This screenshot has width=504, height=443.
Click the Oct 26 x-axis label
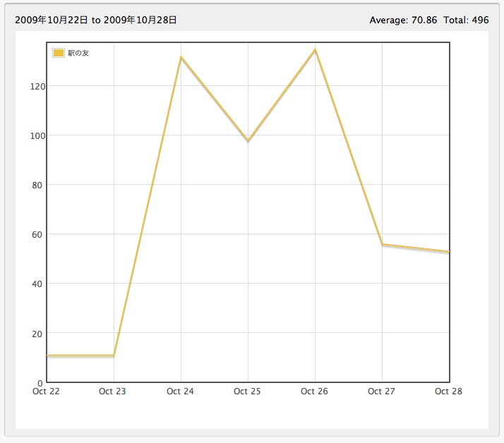coord(314,392)
